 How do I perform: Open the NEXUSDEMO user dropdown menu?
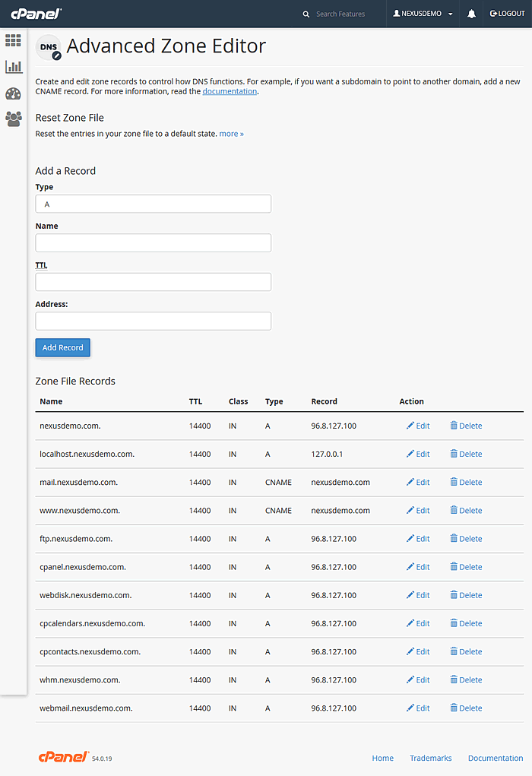tap(423, 14)
